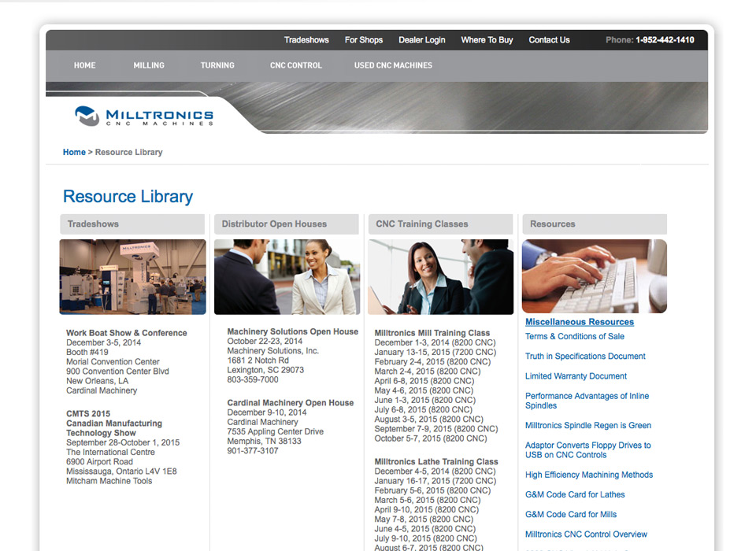
Task: Open the Tradeshows top navigation link
Action: pos(306,40)
